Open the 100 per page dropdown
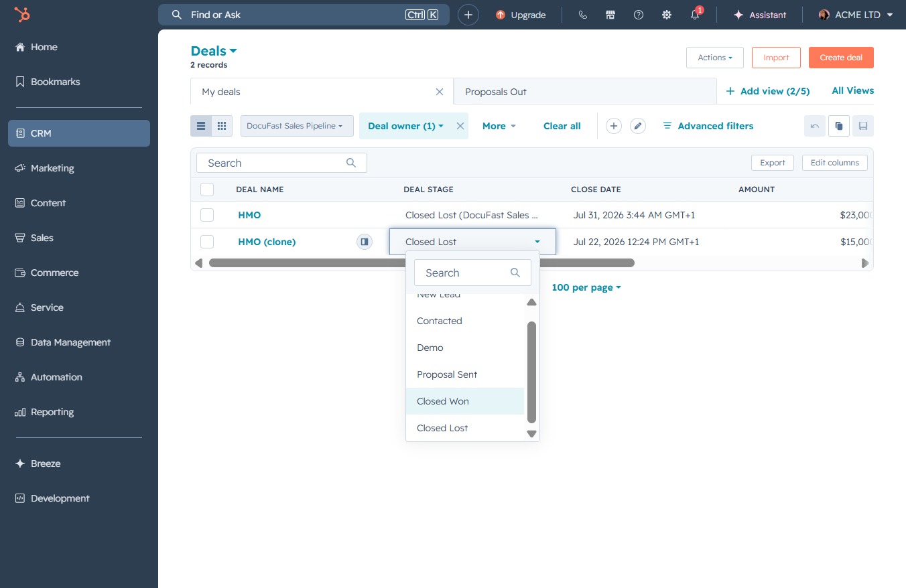The height and width of the screenshot is (588, 906). click(586, 287)
